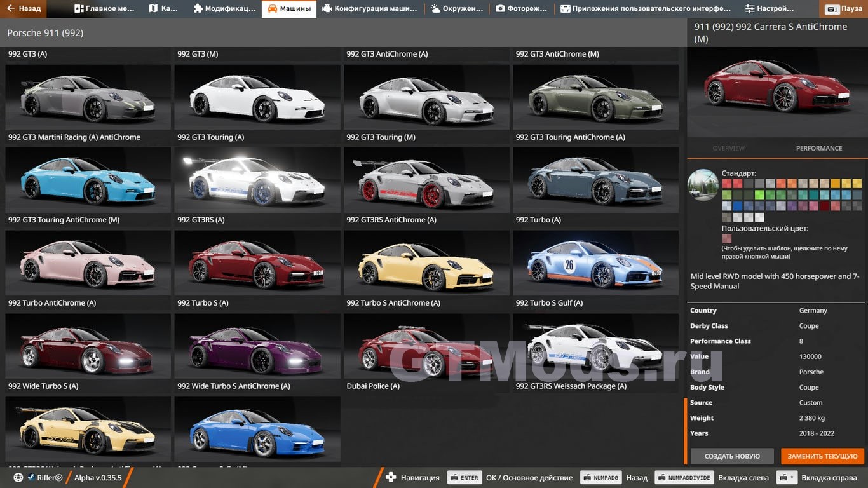This screenshot has height=488, width=868.
Task: Click the red Carrera S preview image
Action: 777,92
